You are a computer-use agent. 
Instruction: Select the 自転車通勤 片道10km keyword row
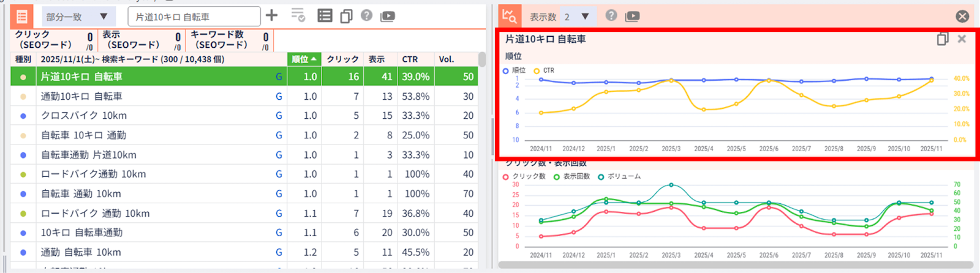[x=244, y=155]
